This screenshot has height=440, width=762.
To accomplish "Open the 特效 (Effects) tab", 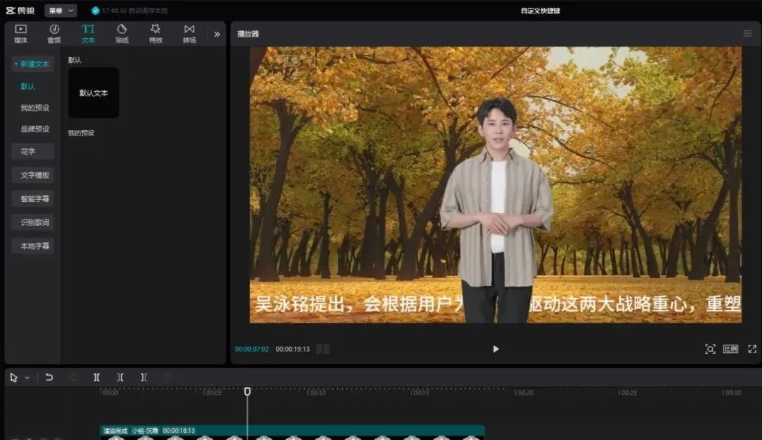I will (x=156, y=34).
